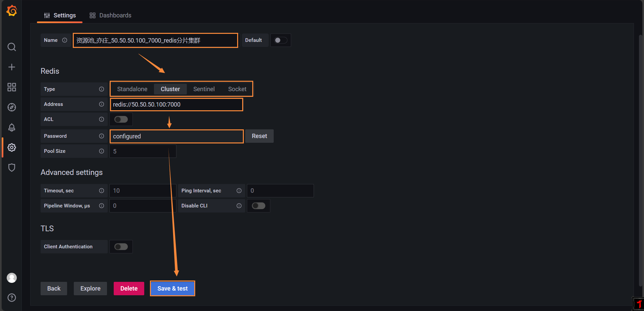Open the Server Admin shield icon

click(x=12, y=168)
